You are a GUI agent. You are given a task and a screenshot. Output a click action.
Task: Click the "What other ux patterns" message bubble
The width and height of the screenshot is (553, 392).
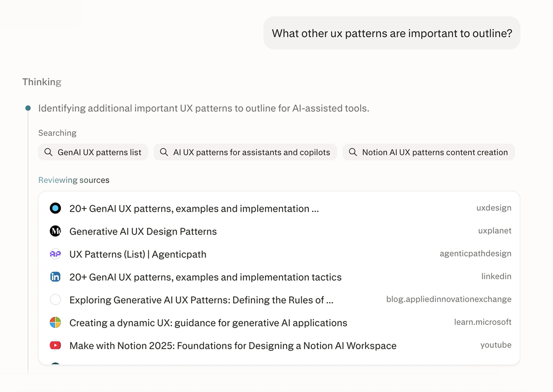click(391, 33)
